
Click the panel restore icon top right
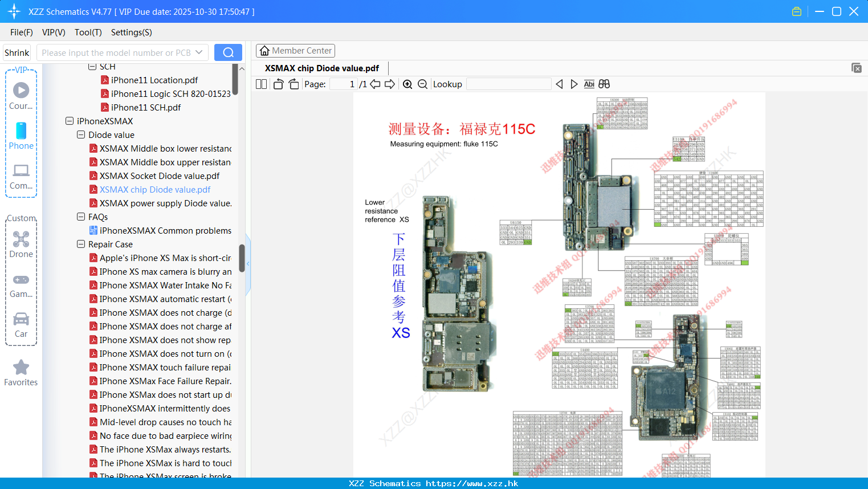click(857, 68)
